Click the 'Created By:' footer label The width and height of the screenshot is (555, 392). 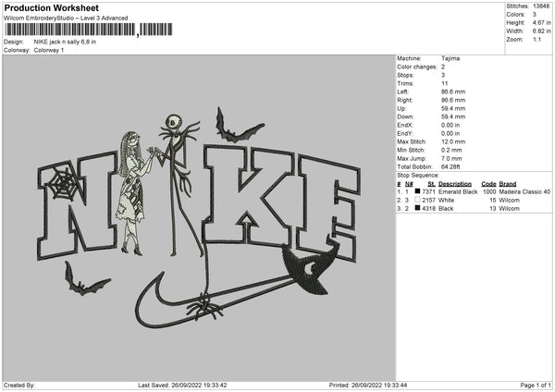(x=19, y=385)
